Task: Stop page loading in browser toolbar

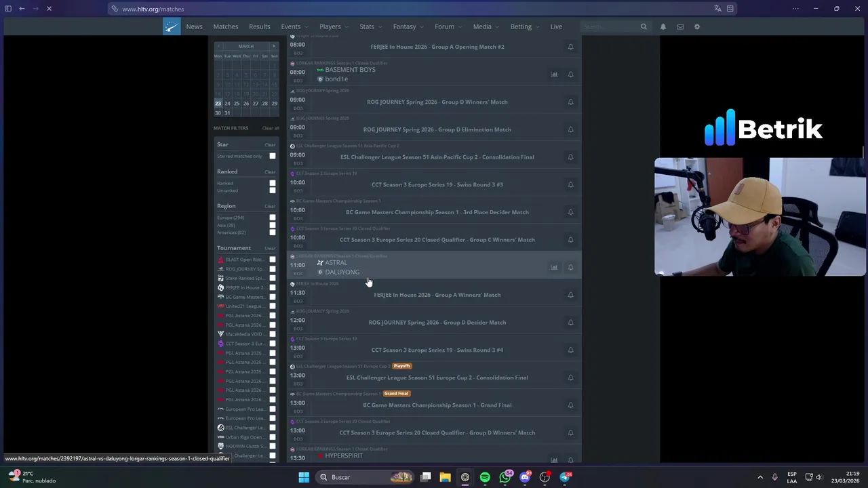Action: 50,9
